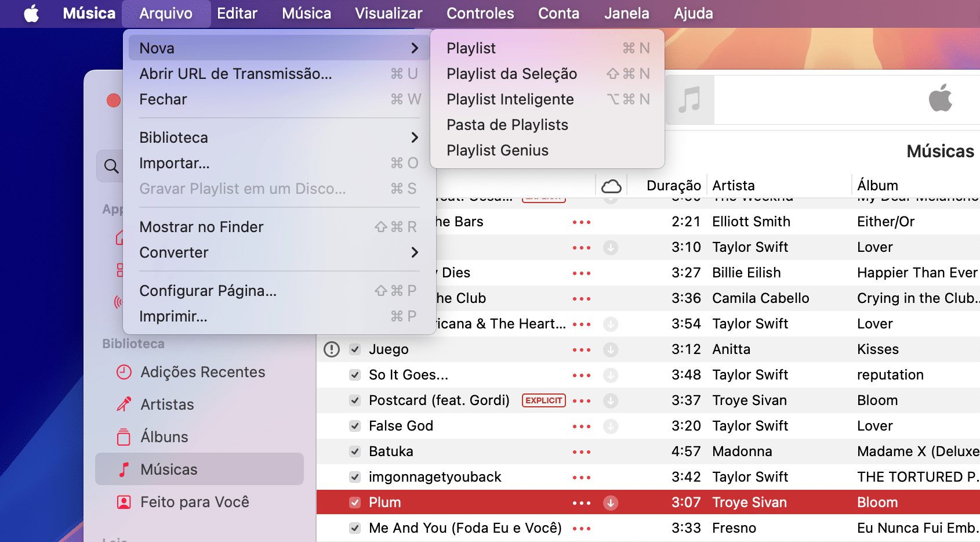
Task: Click the search magnifier icon in sidebar
Action: 111,167
